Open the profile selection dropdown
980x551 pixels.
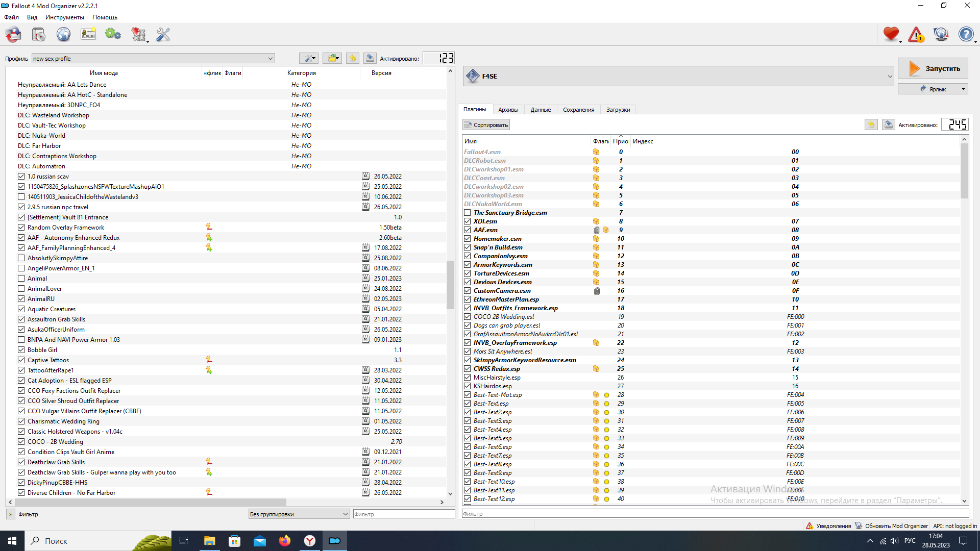[x=153, y=59]
